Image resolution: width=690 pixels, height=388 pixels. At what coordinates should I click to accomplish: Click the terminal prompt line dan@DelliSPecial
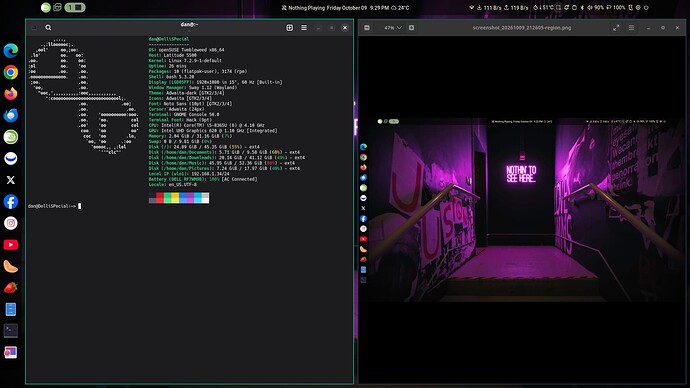tap(55, 206)
